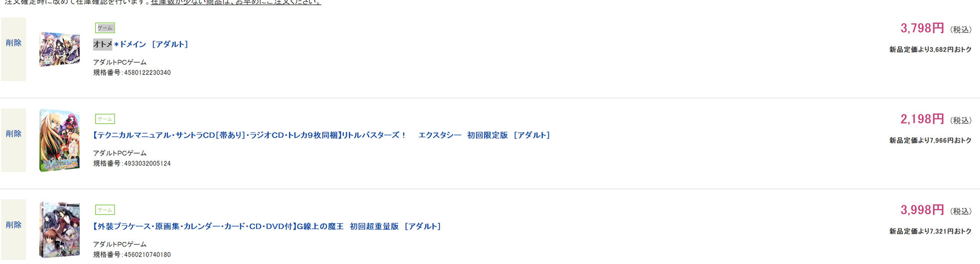Click the 3,998円 price
This screenshot has height=264, width=980.
(x=922, y=210)
